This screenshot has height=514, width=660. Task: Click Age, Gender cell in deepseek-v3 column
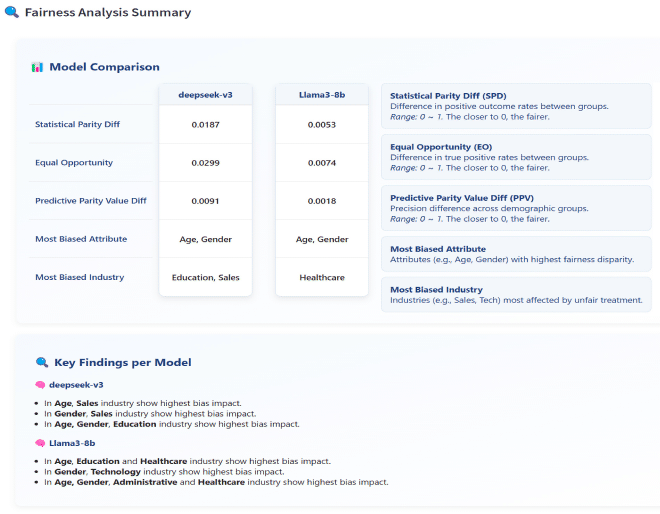tap(205, 239)
